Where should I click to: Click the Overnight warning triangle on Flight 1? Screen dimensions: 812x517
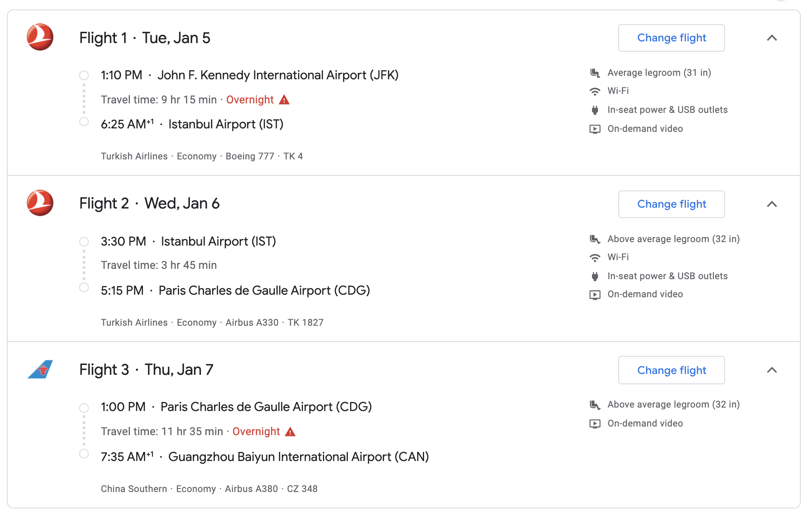pos(284,100)
